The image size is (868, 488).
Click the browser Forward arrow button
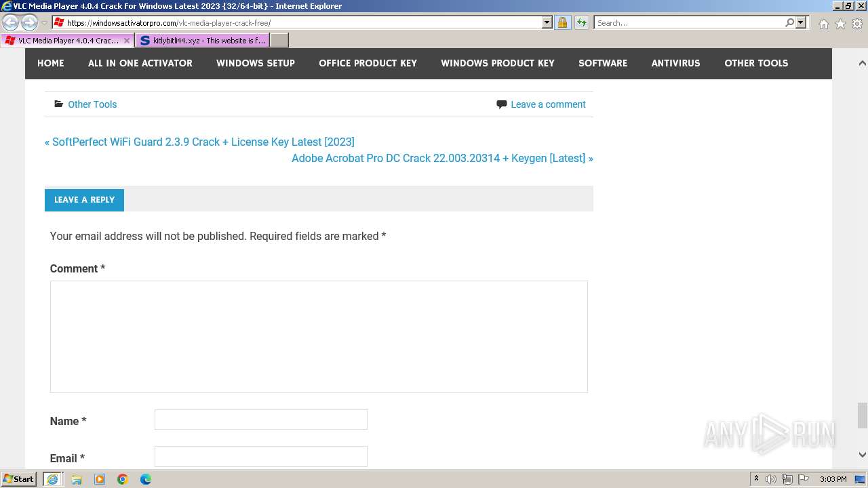(x=29, y=22)
